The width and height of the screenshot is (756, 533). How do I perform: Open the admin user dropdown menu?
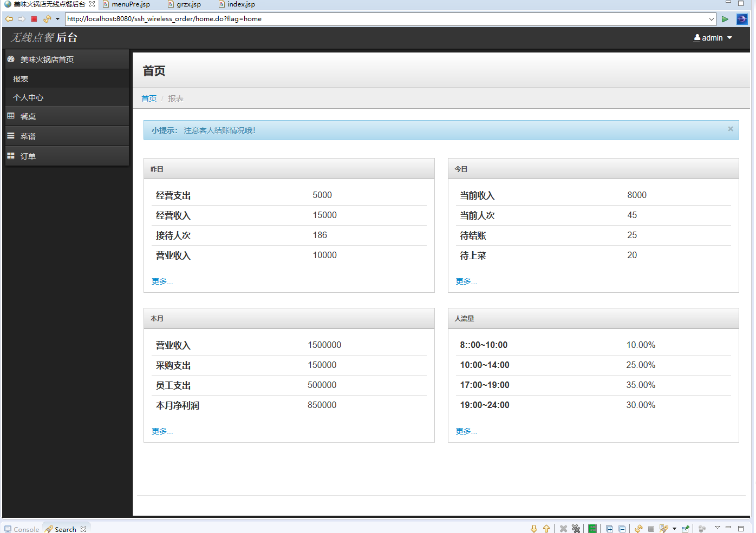[713, 38]
